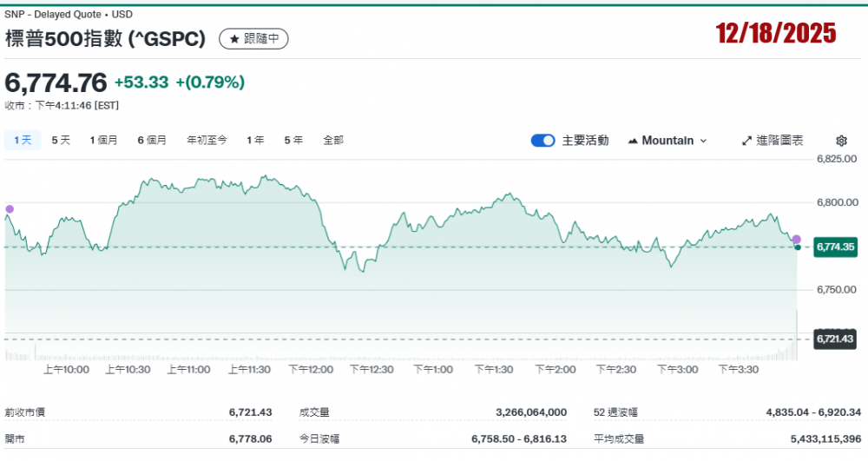The image size is (868, 461).
Task: Click the chart settings gear icon
Action: [x=840, y=141]
